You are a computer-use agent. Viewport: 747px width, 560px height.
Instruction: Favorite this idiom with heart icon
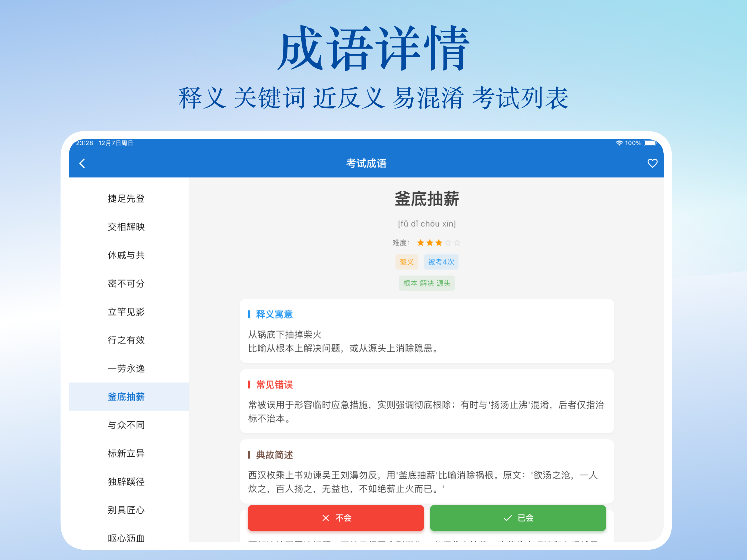652,163
